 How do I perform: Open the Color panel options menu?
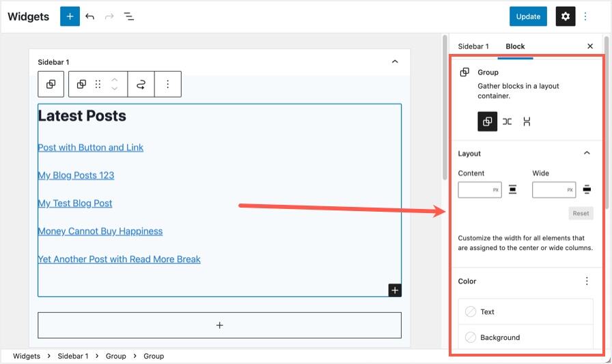[x=587, y=281]
